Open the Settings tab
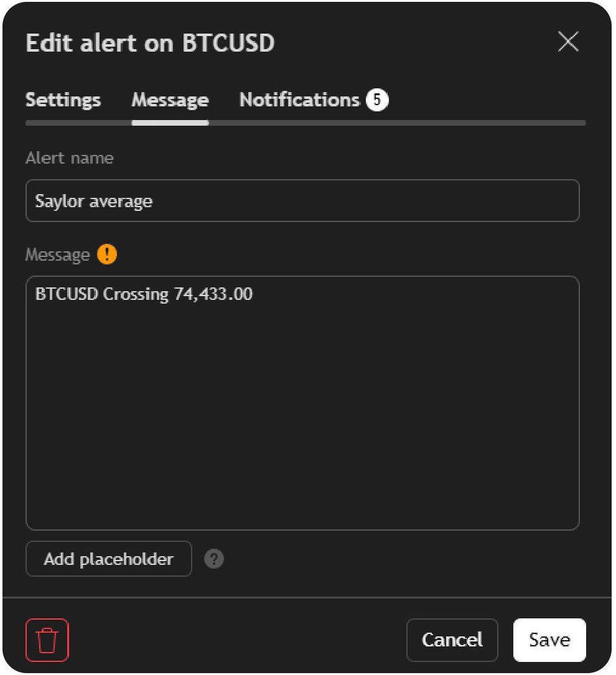 (63, 100)
